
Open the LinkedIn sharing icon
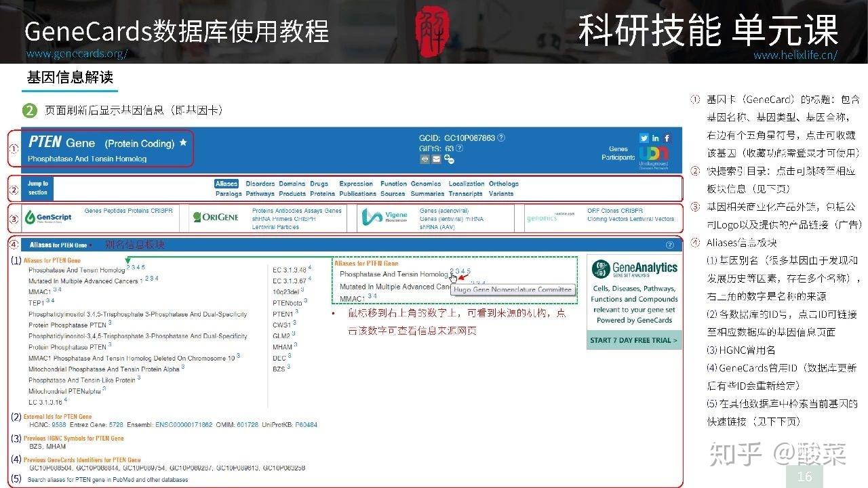coord(655,138)
